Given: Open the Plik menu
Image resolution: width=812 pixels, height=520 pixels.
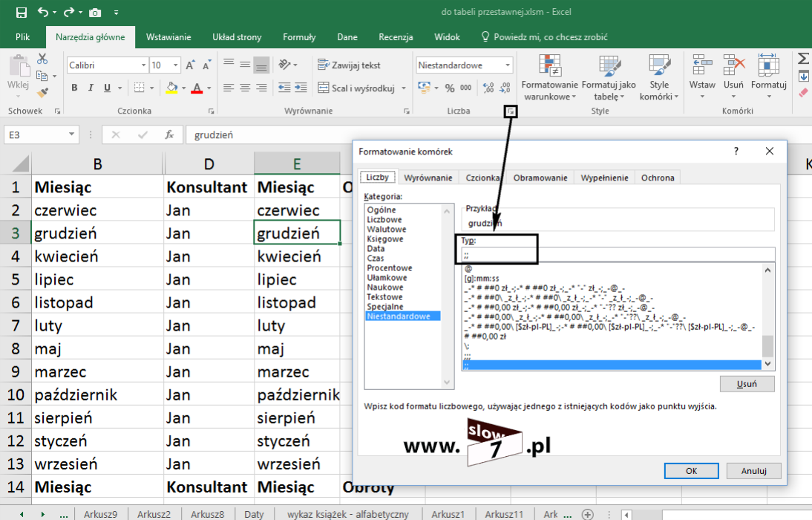Looking at the screenshot, I should click(22, 37).
